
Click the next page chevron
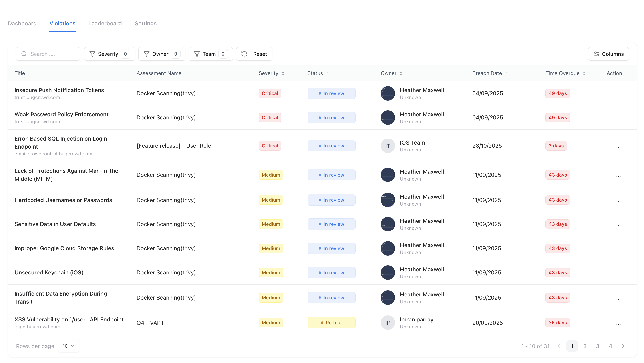(623, 346)
